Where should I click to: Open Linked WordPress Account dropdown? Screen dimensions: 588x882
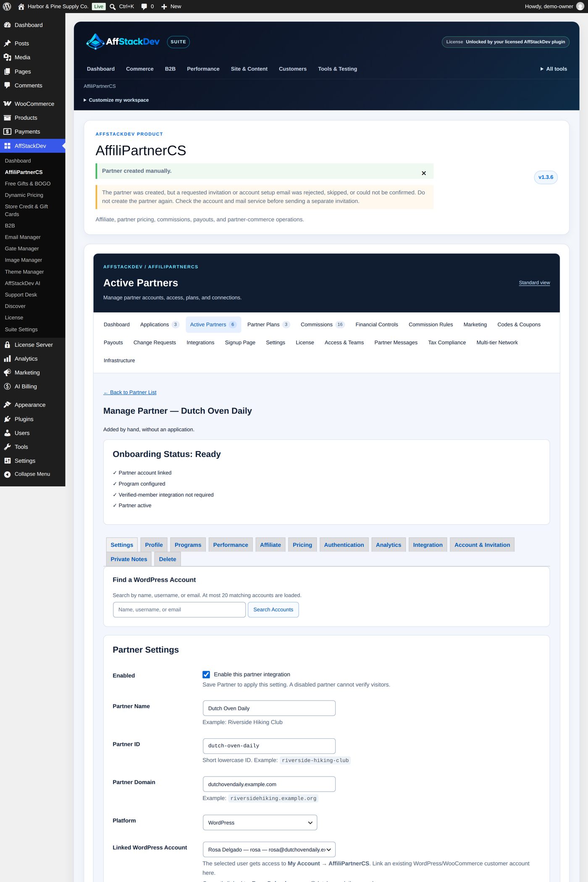pyautogui.click(x=269, y=850)
